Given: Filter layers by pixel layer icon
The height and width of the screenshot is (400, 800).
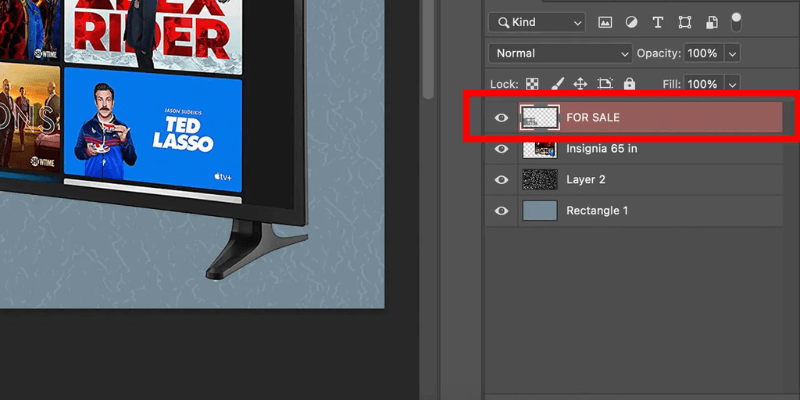Looking at the screenshot, I should click(x=605, y=22).
